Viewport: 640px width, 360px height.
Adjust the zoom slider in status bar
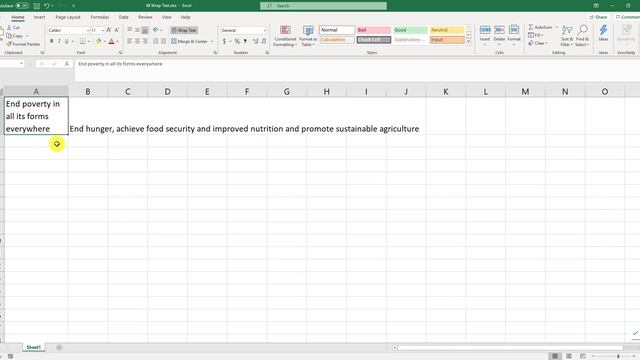coord(618,356)
